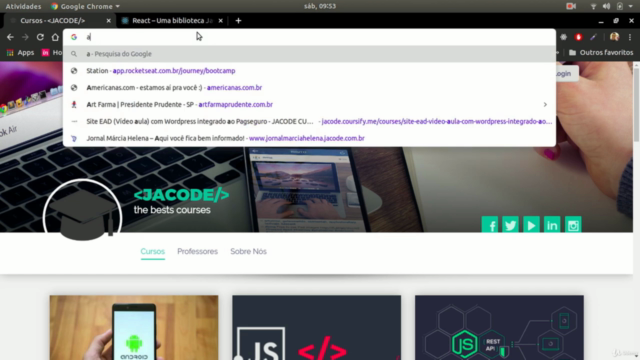Switch to Professores tab
Screen dimensions: 640x360
click(198, 251)
